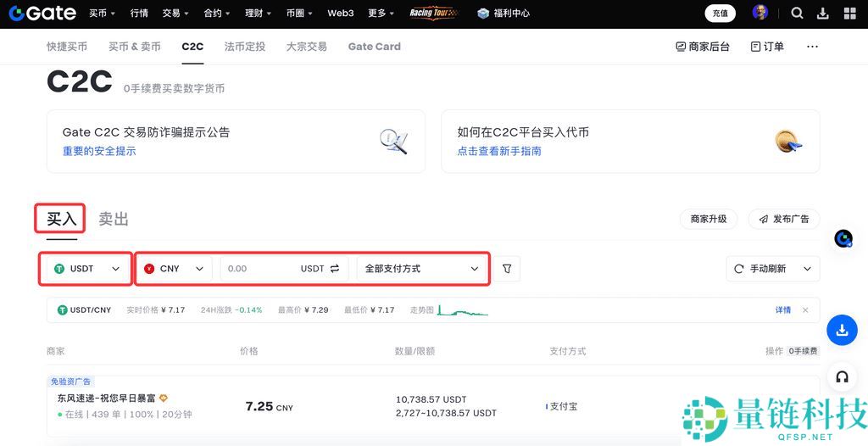Click the 支付宝 payment method label
This screenshot has height=446, width=868.
point(564,407)
